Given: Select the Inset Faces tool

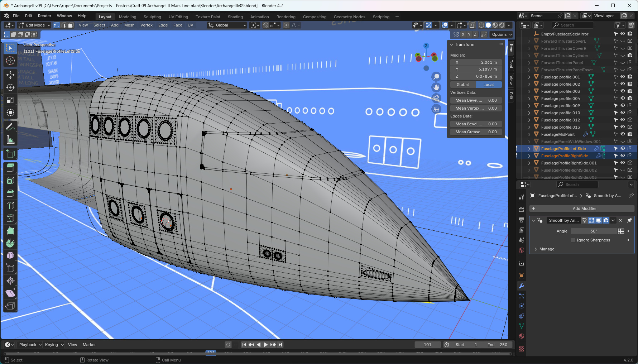Looking at the screenshot, I should [x=10, y=180].
